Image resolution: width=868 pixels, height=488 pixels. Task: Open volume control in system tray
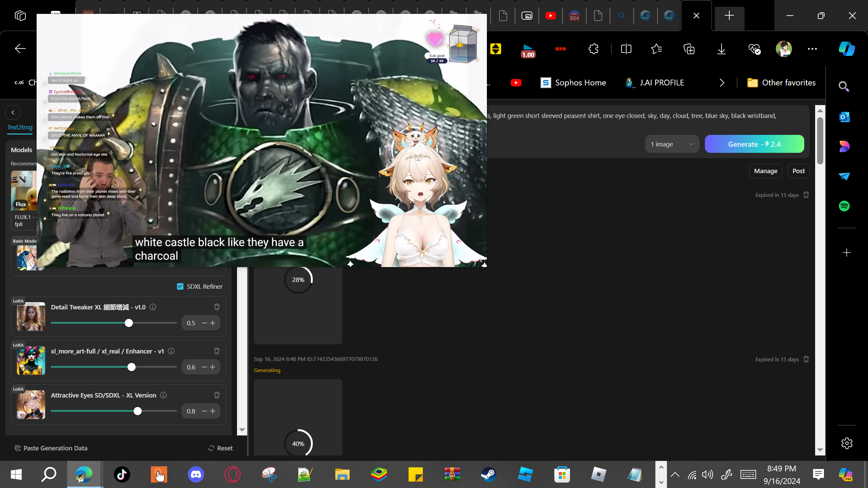708,474
